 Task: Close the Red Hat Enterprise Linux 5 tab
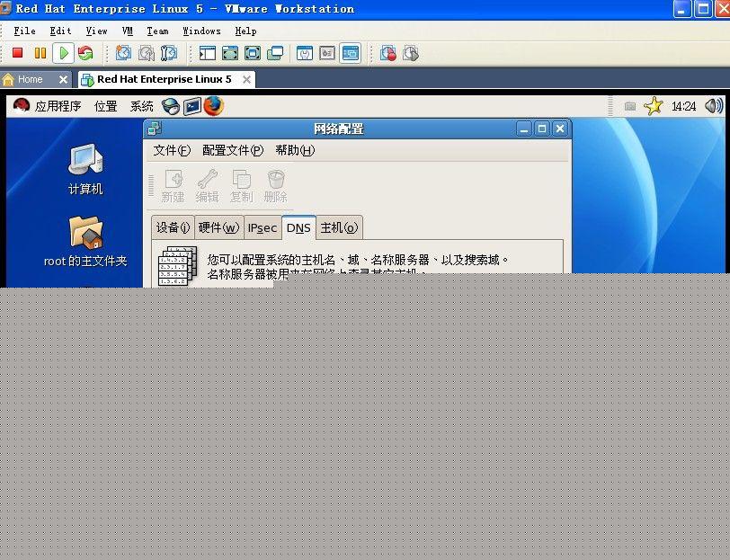(246, 80)
